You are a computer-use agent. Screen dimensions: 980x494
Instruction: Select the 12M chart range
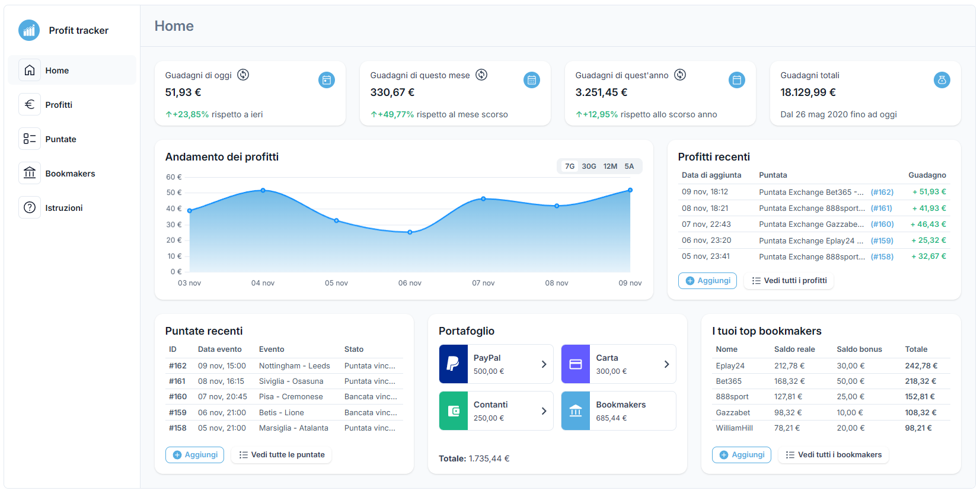point(610,166)
